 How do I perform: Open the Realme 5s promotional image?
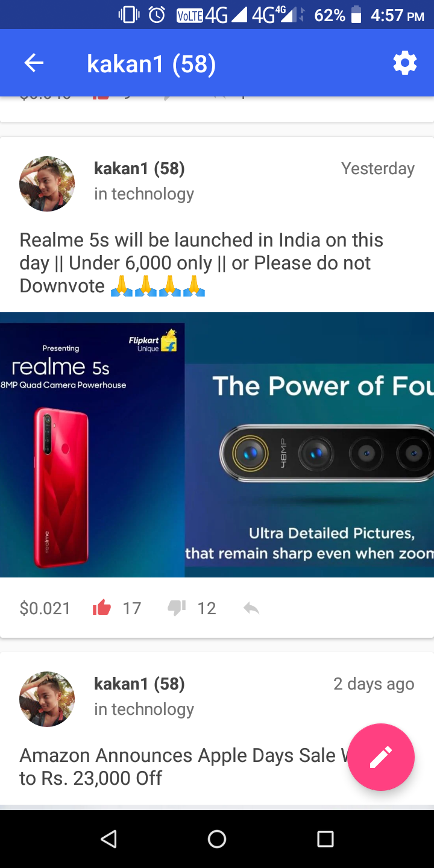217,445
